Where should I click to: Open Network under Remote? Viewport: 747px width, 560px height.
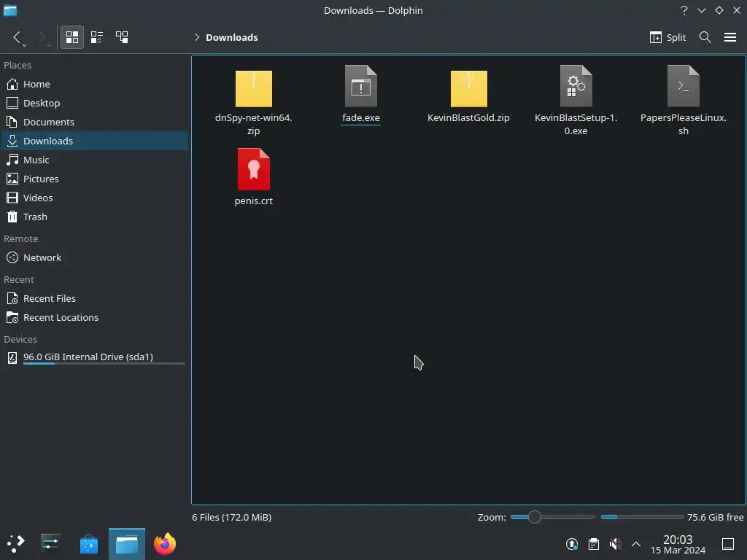click(x=95, y=257)
